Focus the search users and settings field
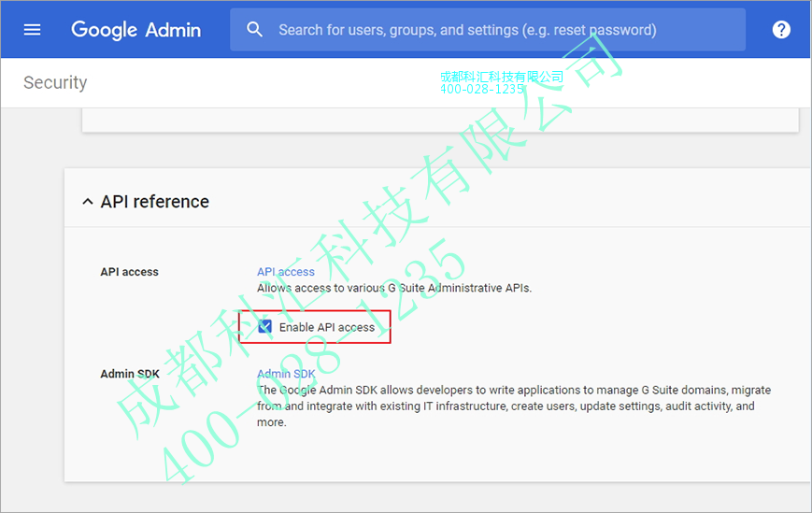 pos(488,30)
